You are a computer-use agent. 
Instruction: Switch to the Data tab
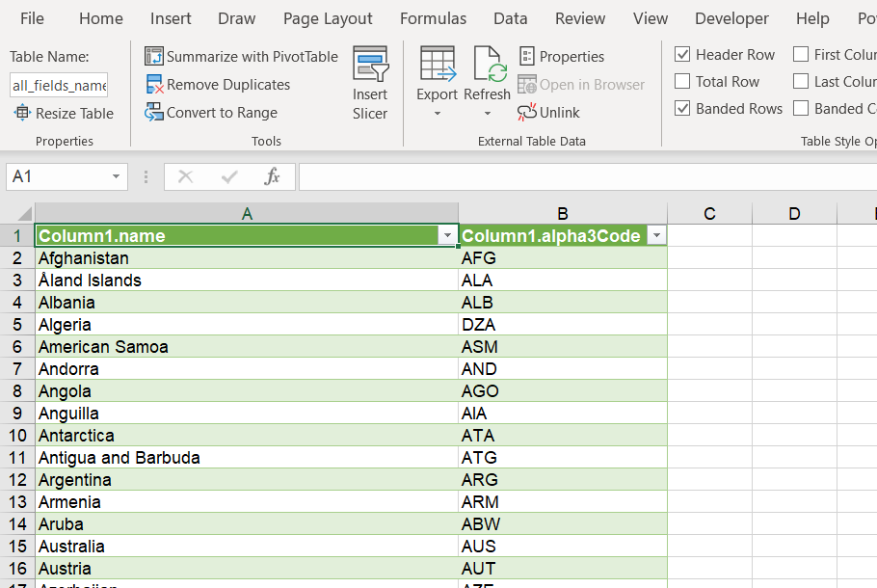tap(510, 18)
